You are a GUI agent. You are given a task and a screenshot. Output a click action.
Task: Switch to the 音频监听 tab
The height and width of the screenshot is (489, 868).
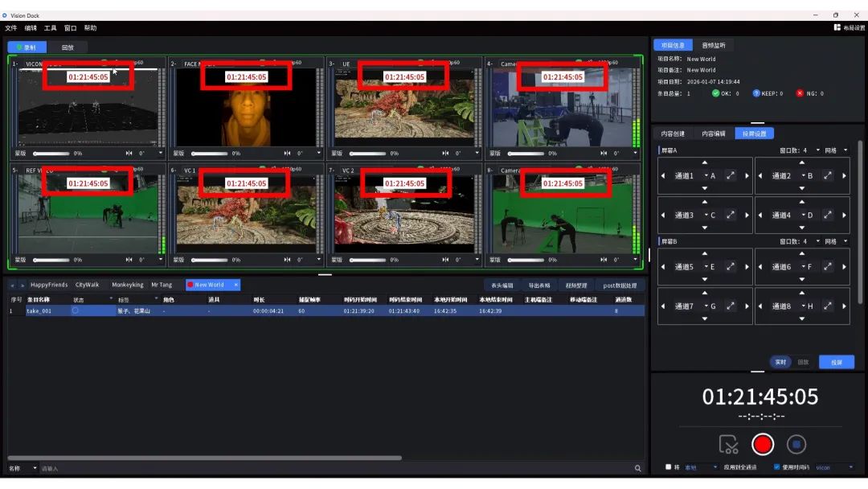(713, 45)
